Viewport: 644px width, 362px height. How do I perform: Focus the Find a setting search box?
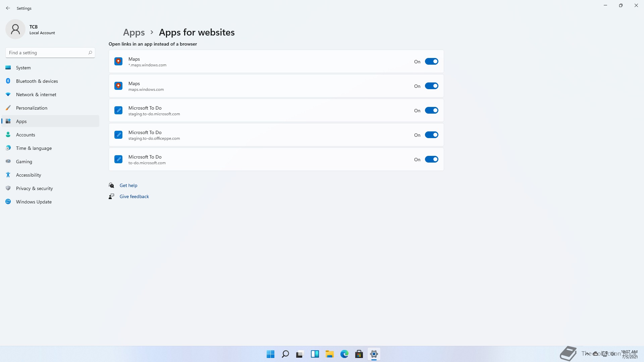50,53
